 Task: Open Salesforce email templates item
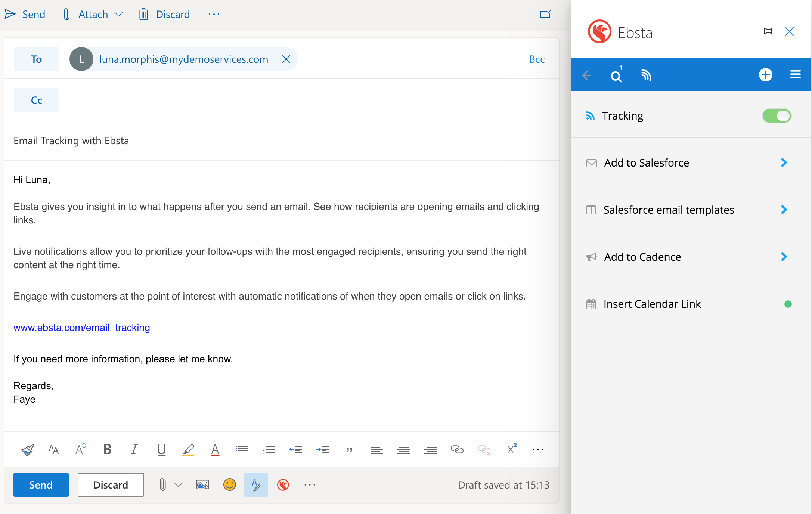point(669,210)
